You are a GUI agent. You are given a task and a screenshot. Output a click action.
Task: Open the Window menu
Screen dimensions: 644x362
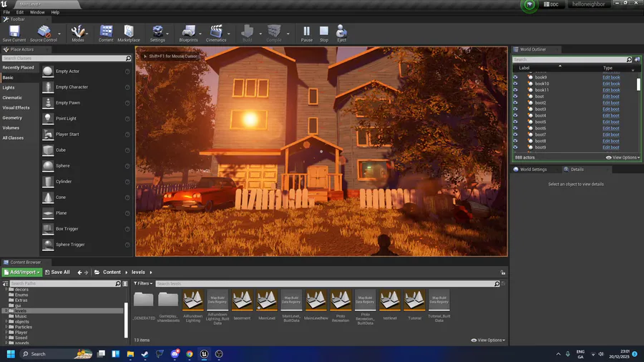(37, 12)
